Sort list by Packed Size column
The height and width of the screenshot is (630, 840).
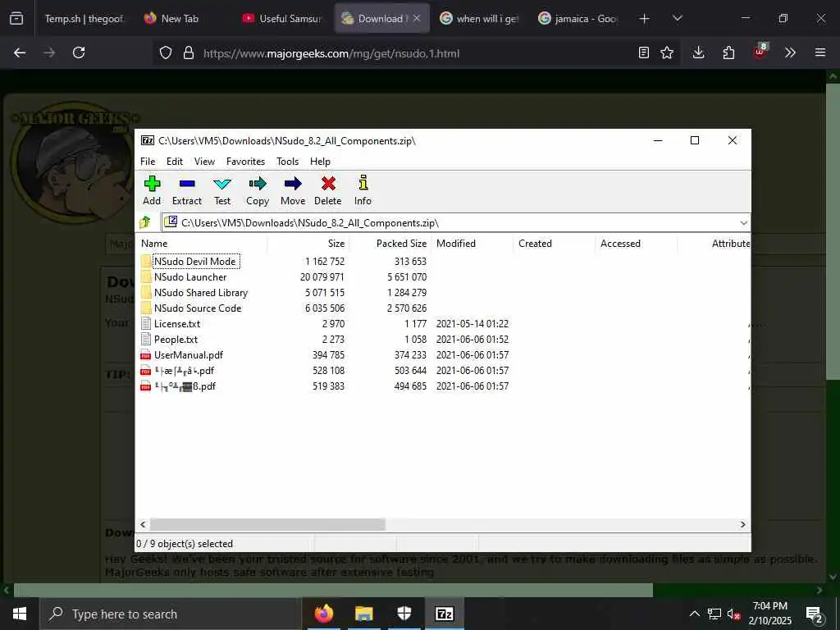(390, 243)
